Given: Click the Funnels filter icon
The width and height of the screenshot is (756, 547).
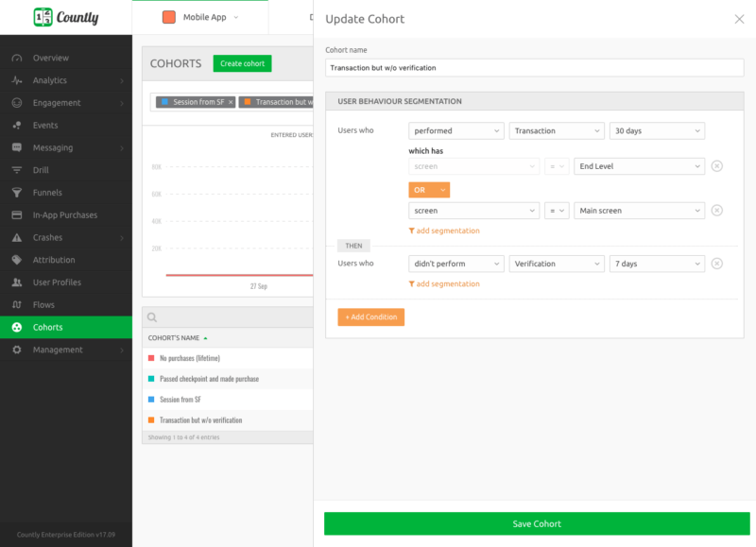Looking at the screenshot, I should [16, 193].
